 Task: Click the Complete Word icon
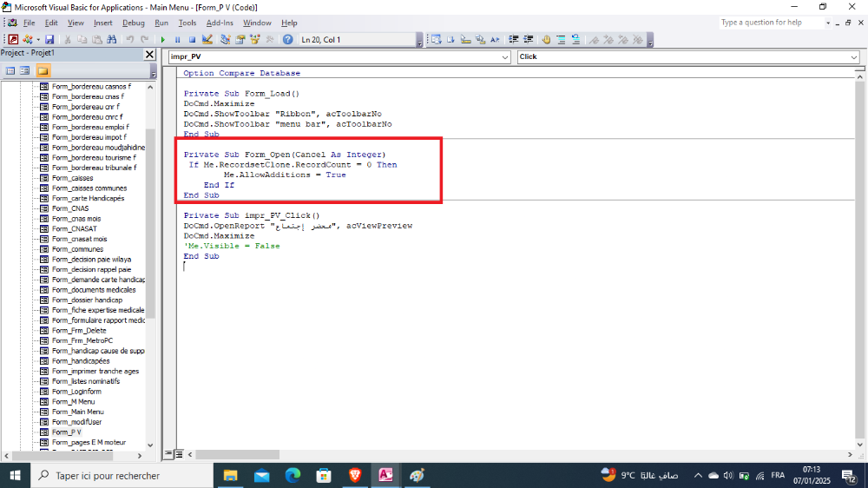pos(495,39)
